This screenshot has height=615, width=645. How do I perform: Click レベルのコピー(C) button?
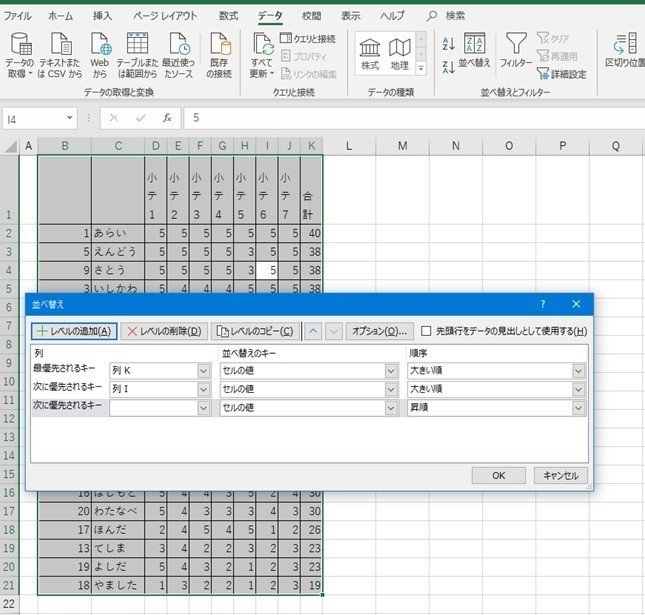[255, 331]
